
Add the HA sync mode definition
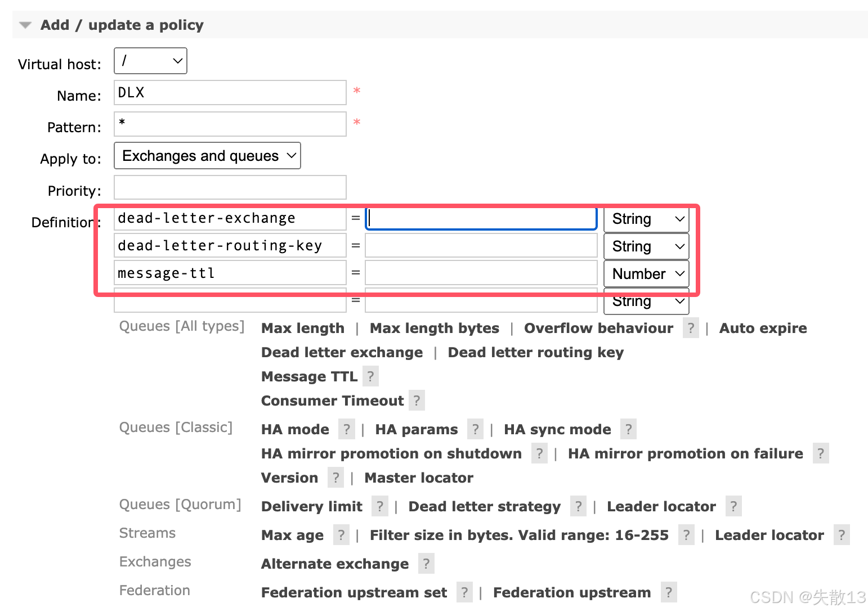pos(557,429)
